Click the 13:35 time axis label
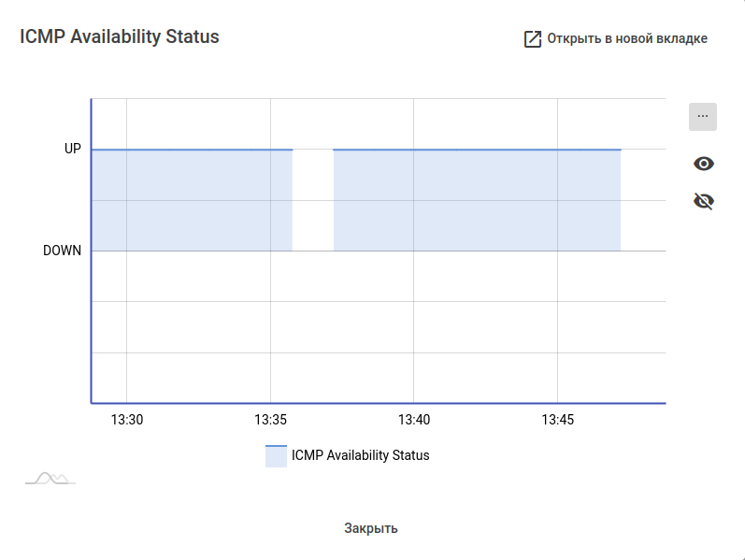Image resolution: width=745 pixels, height=560 pixels. coord(270,420)
